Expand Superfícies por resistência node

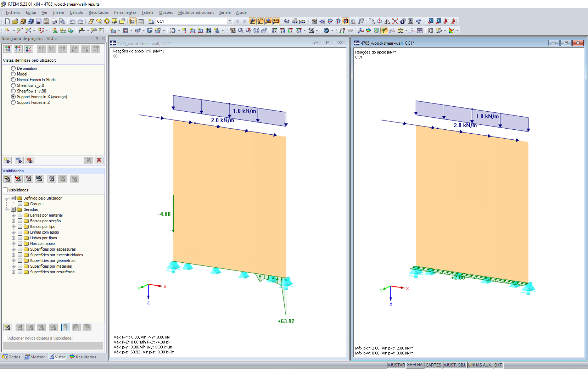(x=13, y=272)
